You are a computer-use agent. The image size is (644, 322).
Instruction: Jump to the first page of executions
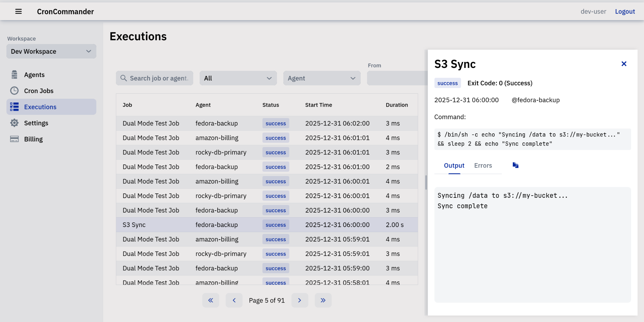point(211,300)
